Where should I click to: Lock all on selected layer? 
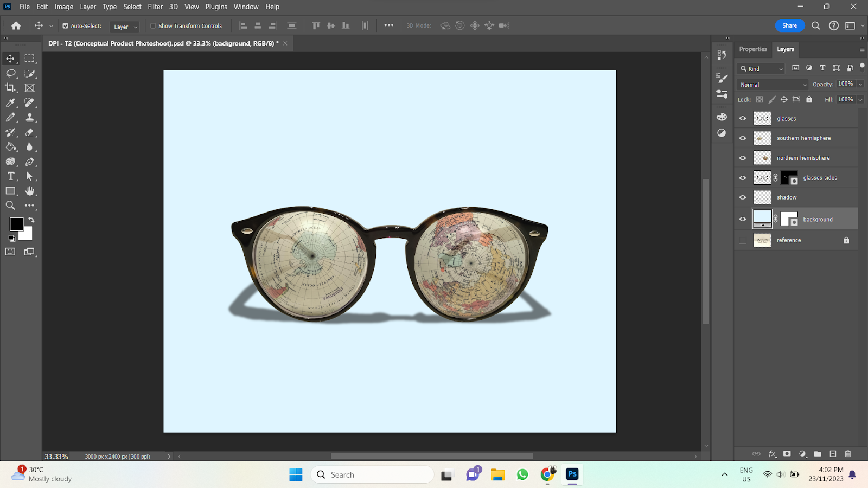click(x=809, y=100)
